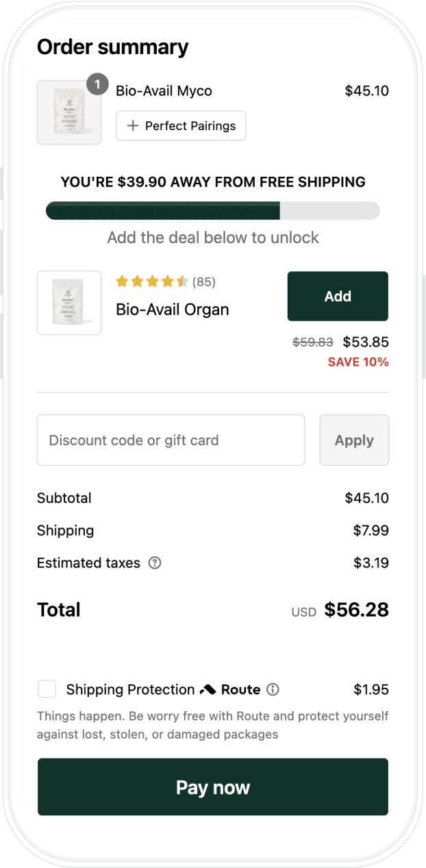Click the Order summary heading

click(x=113, y=47)
